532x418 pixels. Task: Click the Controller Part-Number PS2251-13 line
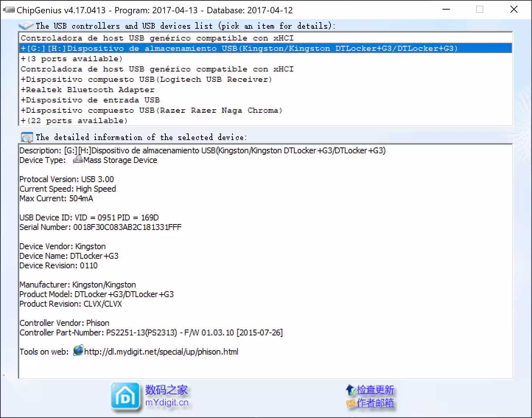coord(151,332)
